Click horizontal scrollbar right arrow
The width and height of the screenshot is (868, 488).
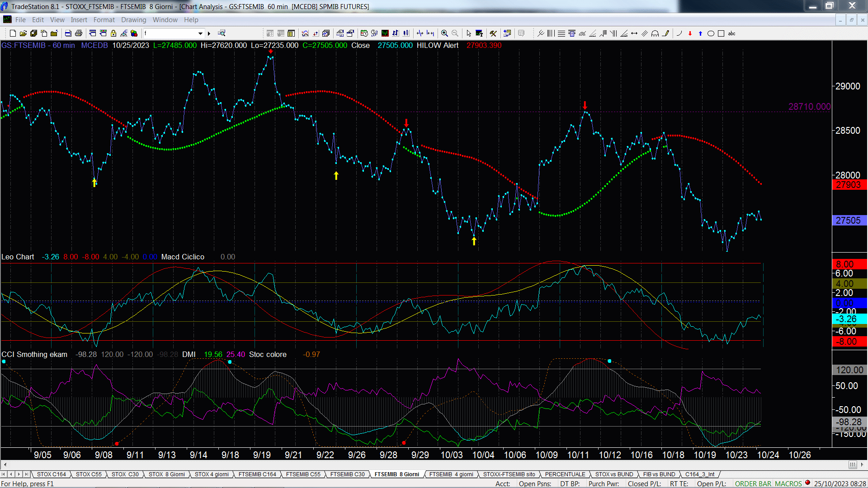[x=862, y=465]
